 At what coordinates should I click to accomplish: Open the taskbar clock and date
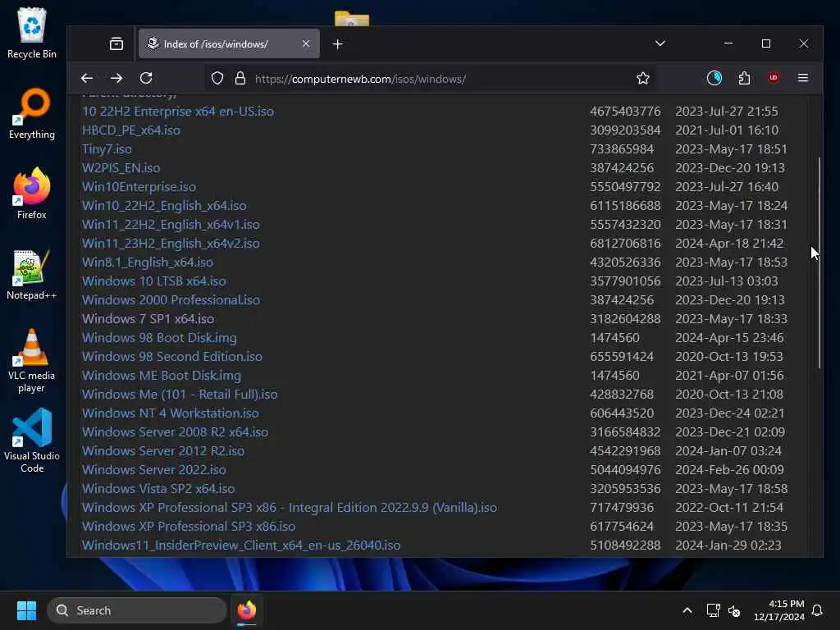point(779,610)
